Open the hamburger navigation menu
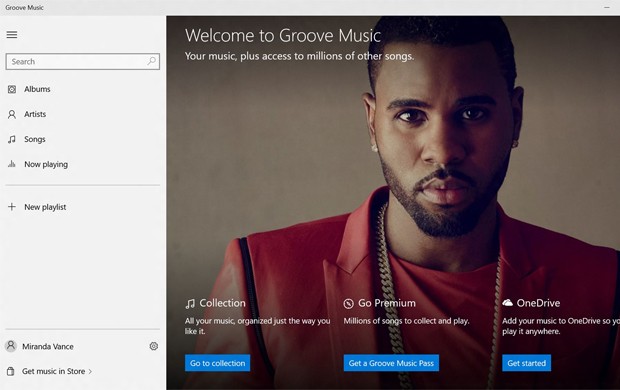The height and width of the screenshot is (390, 620). 12,35
